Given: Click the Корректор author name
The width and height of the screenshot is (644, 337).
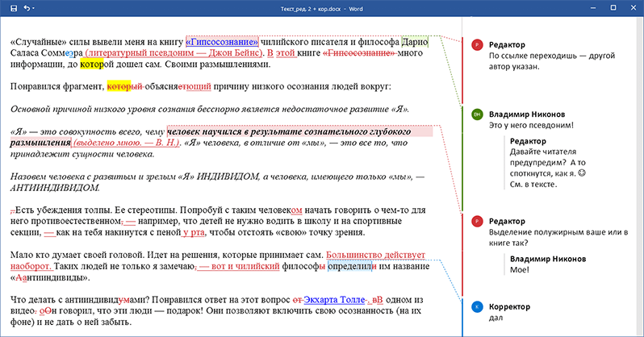Looking at the screenshot, I should [x=509, y=306].
